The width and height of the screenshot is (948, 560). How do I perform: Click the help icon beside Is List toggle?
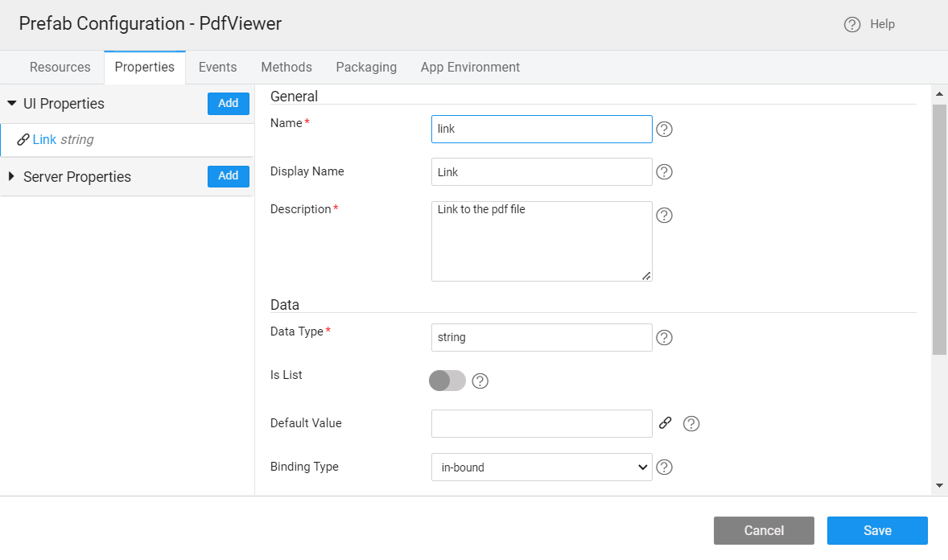point(480,381)
